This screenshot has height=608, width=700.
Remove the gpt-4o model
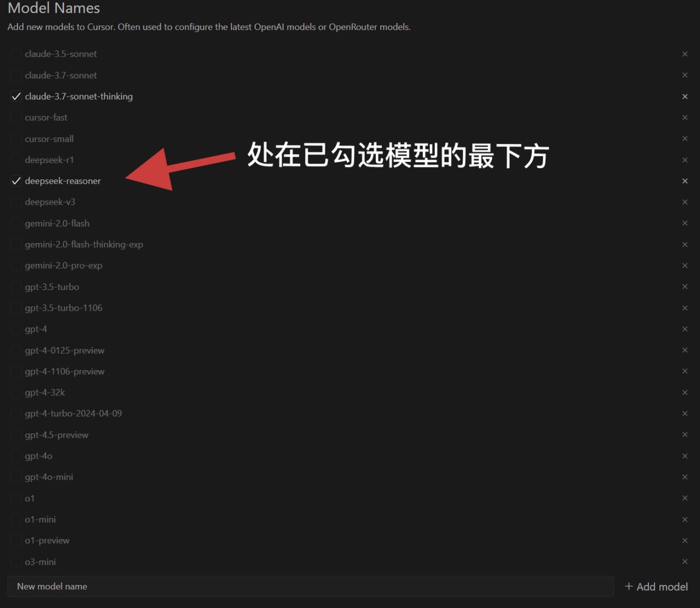(x=685, y=456)
